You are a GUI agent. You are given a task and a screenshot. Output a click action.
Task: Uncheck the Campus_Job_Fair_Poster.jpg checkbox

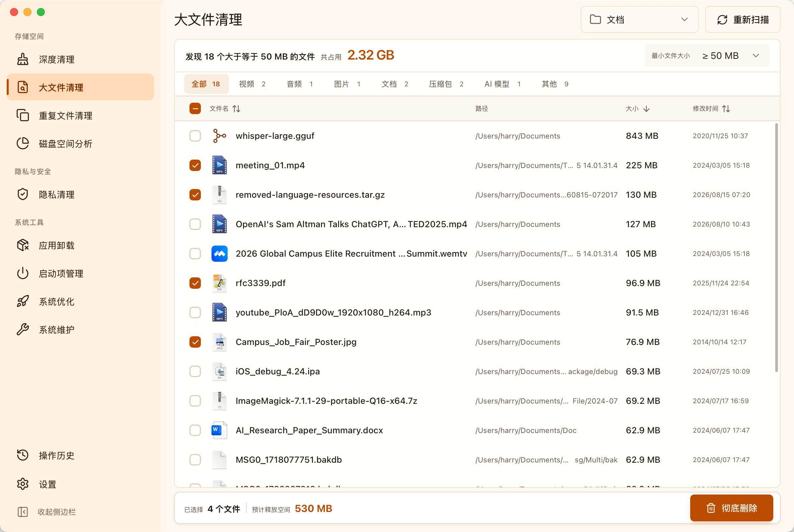[x=195, y=342]
